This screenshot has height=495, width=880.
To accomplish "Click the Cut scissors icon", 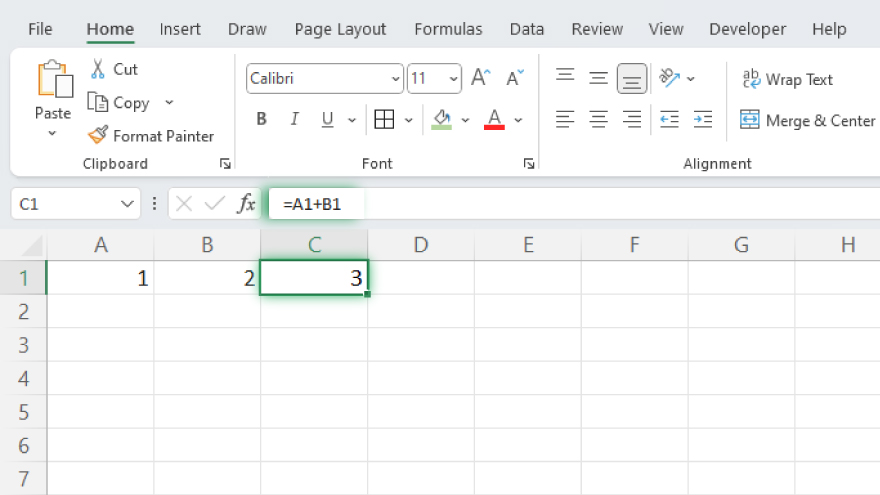I will click(98, 69).
